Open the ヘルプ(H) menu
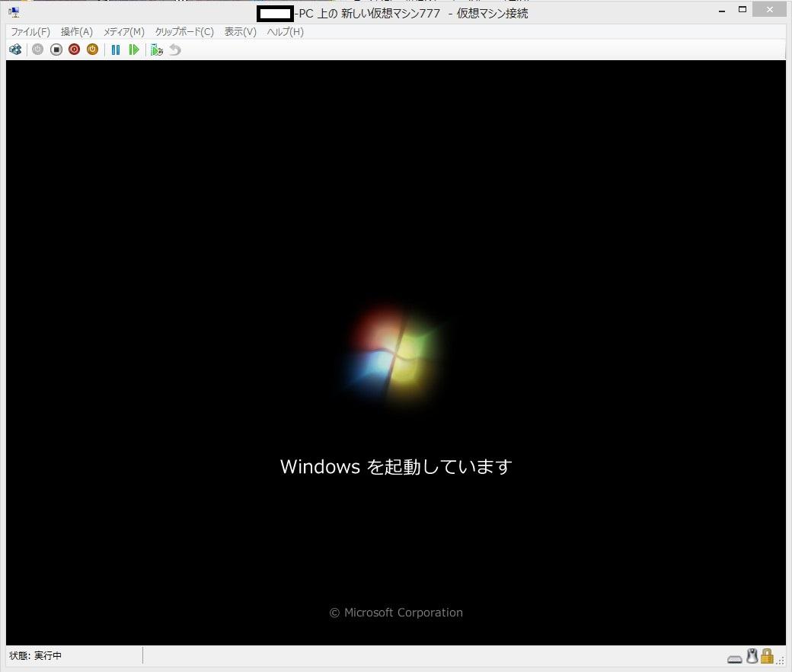 [x=286, y=32]
